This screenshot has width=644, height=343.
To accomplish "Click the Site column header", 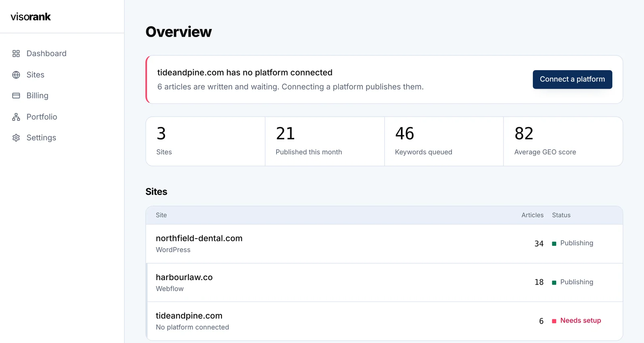I will (161, 215).
